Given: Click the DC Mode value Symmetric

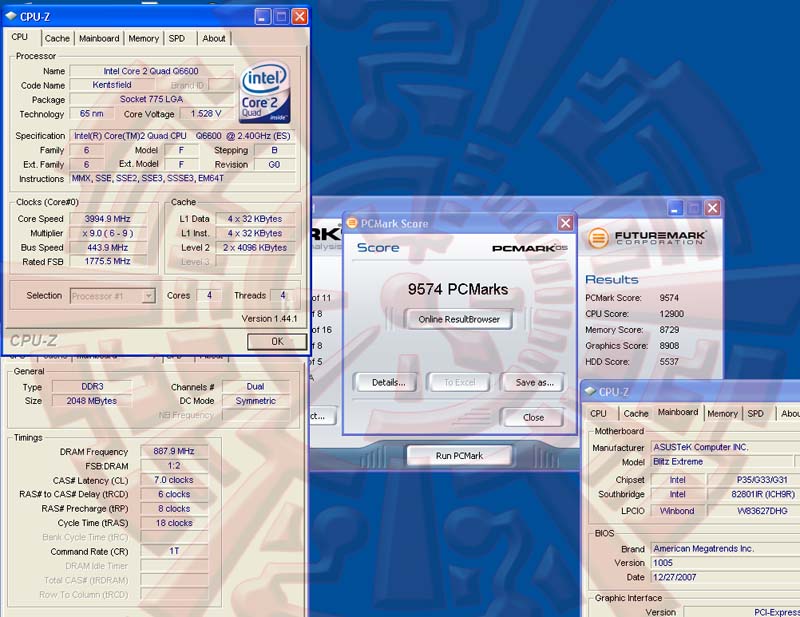Looking at the screenshot, I should 256,401.
